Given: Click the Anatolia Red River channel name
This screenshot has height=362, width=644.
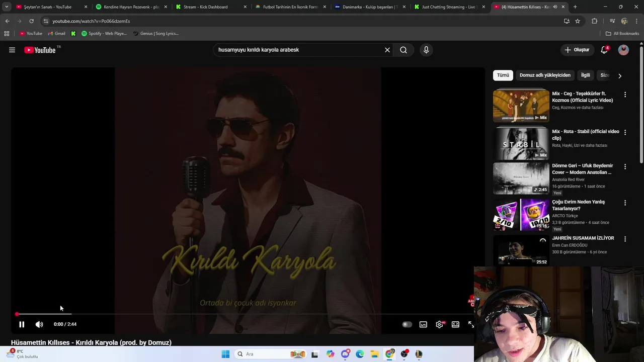Looking at the screenshot, I should click(x=568, y=179).
